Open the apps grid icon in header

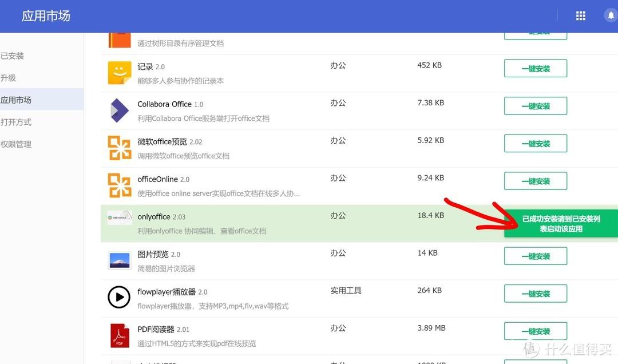click(x=581, y=16)
